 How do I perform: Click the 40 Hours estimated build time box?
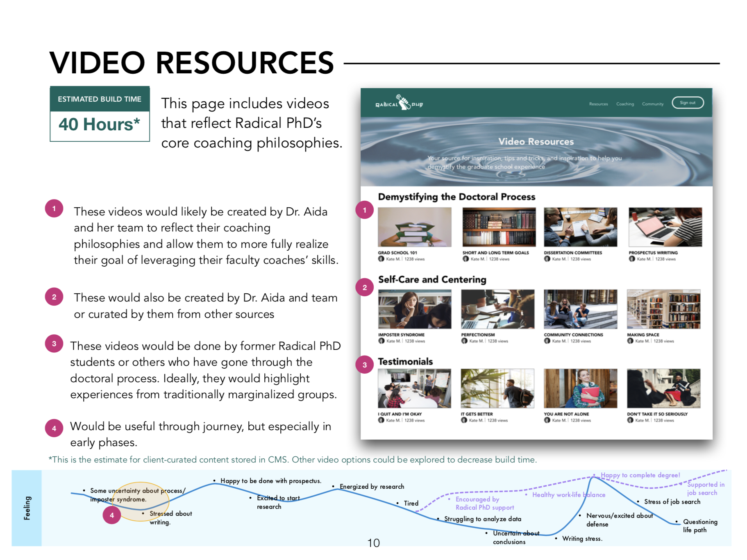click(x=100, y=114)
